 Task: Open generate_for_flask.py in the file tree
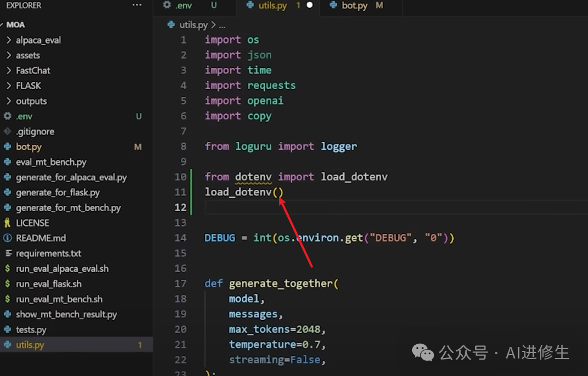click(58, 193)
